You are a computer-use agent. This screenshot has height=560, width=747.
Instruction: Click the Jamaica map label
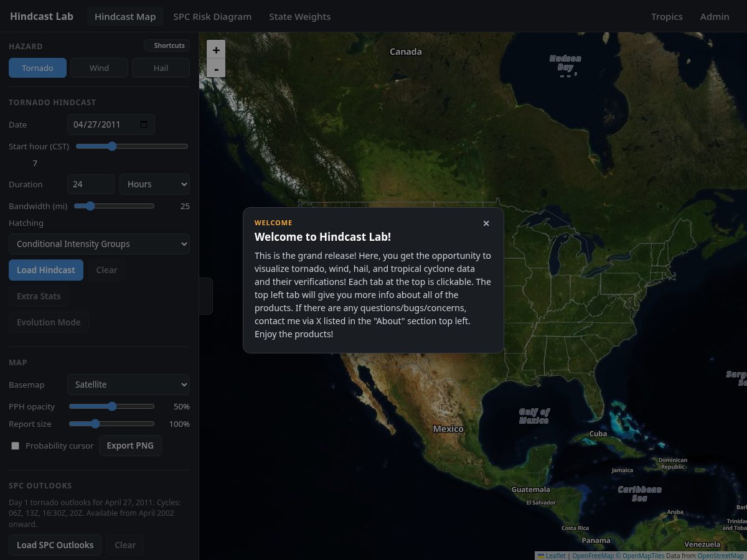point(622,470)
